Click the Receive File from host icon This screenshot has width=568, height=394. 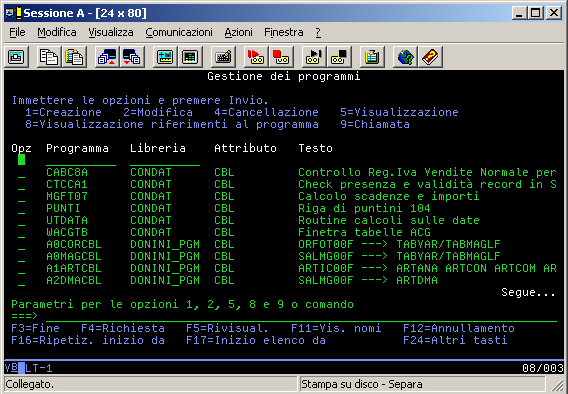(x=132, y=57)
